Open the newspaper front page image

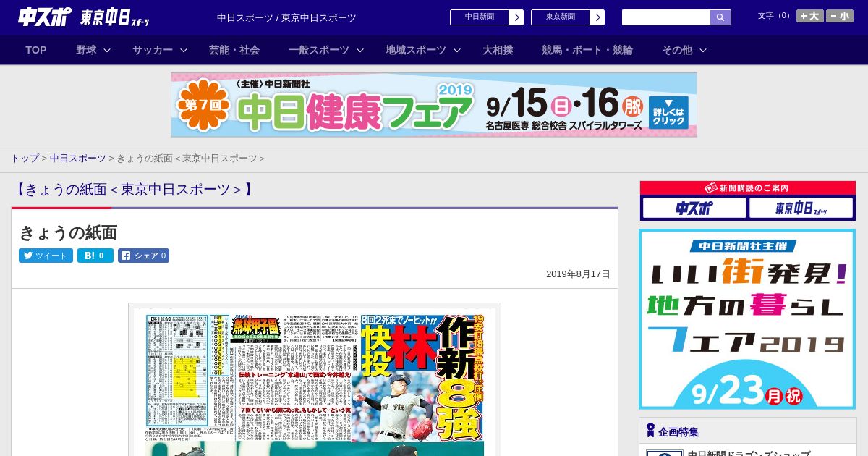pos(315,379)
